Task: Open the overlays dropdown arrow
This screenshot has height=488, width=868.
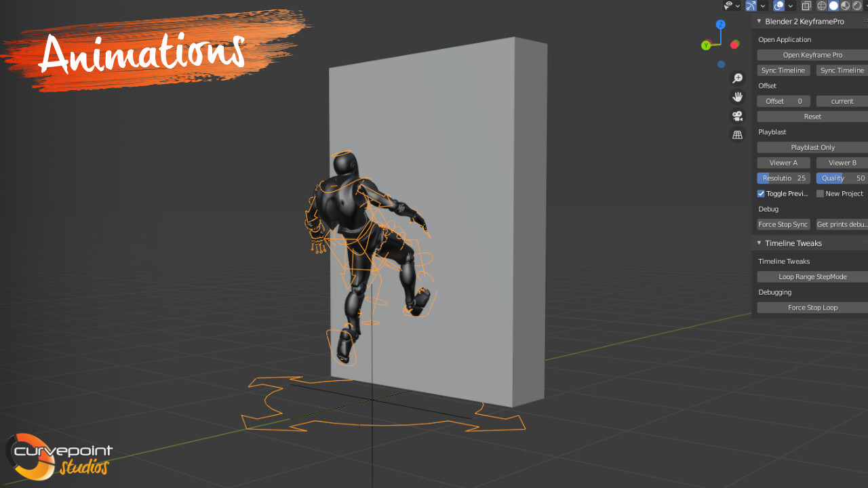Action: coord(790,6)
